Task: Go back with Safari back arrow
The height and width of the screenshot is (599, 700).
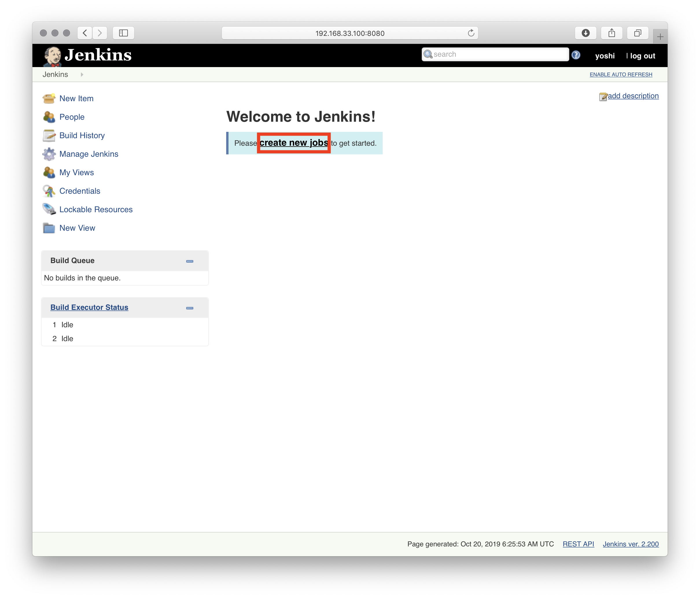Action: 85,33
